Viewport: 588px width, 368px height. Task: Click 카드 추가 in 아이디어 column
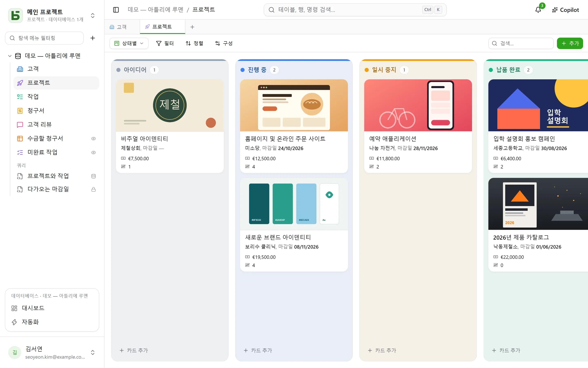point(134,350)
